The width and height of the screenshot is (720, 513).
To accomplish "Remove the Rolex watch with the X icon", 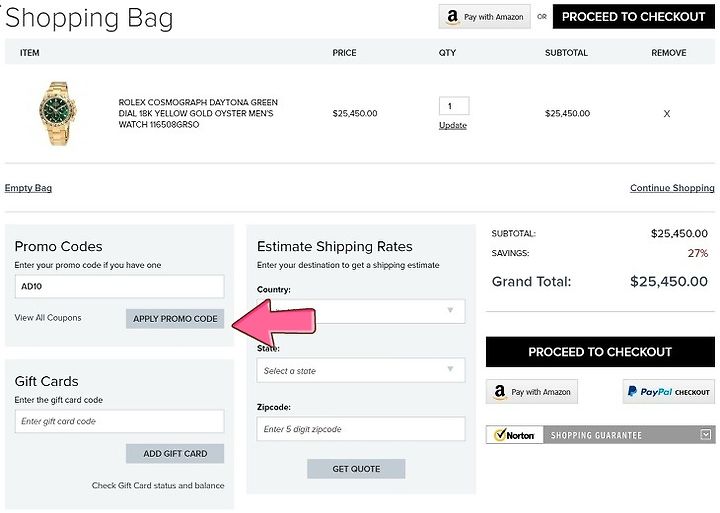I will tap(667, 113).
